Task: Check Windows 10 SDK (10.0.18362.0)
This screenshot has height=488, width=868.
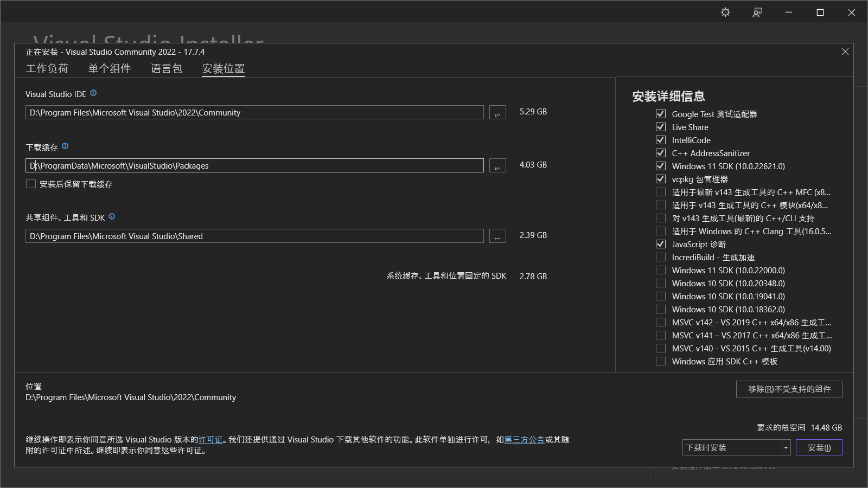Action: (661, 309)
